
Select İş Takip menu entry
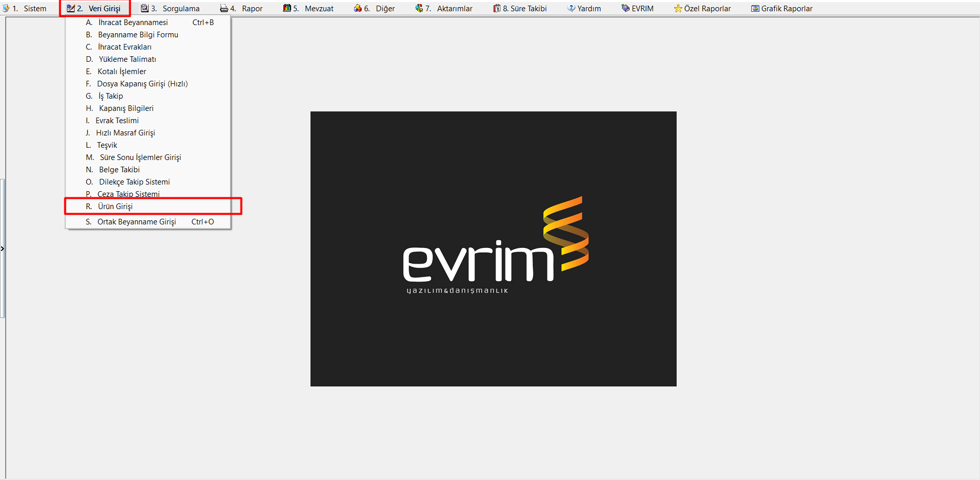point(148,96)
